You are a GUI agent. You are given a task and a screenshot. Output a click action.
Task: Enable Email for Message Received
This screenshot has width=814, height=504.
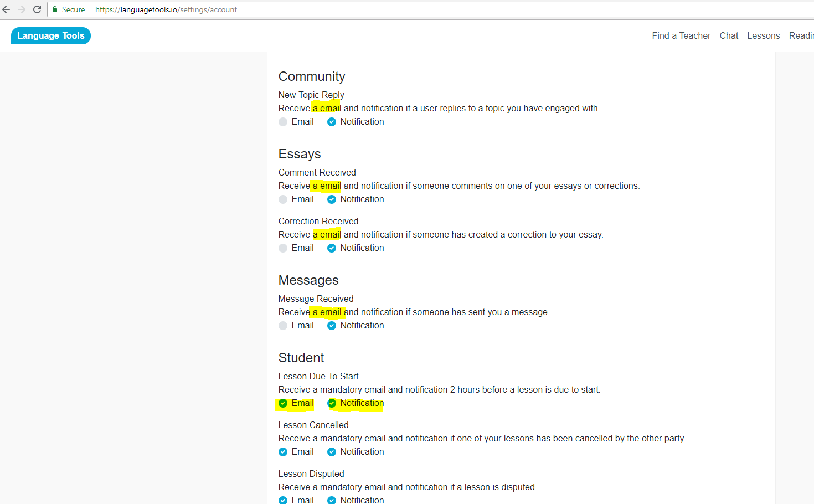click(x=283, y=326)
